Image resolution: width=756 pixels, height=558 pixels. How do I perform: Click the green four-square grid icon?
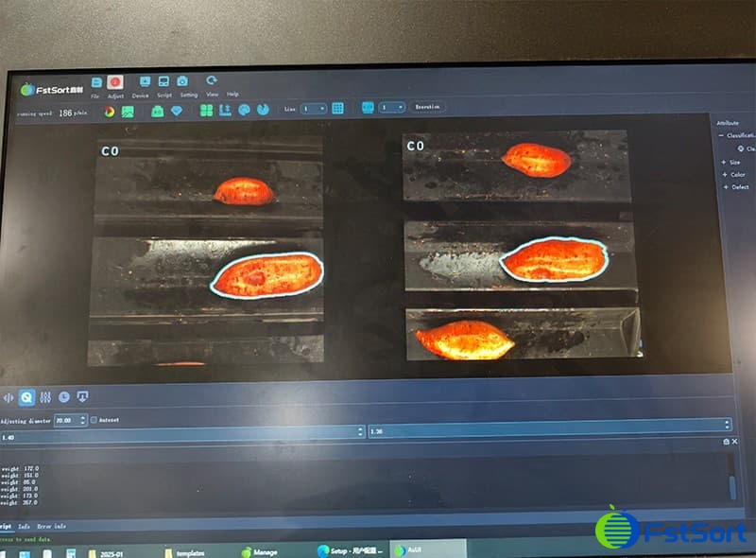pyautogui.click(x=206, y=110)
